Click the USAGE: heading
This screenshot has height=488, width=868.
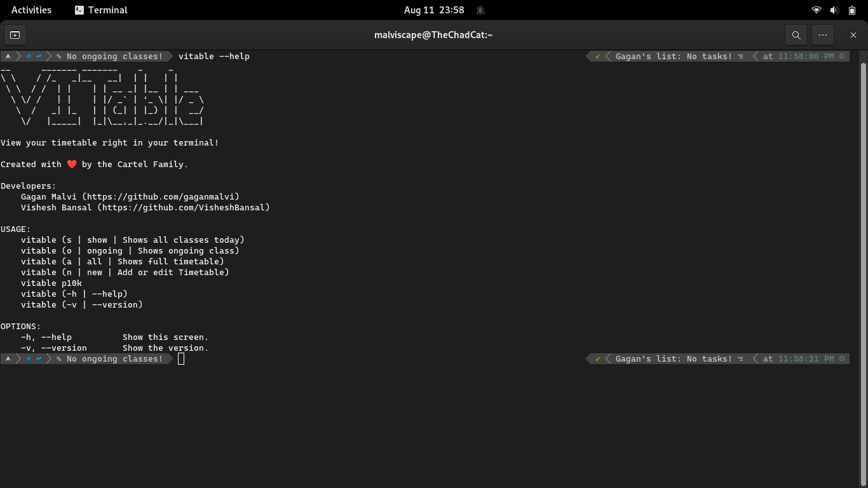[x=16, y=229]
